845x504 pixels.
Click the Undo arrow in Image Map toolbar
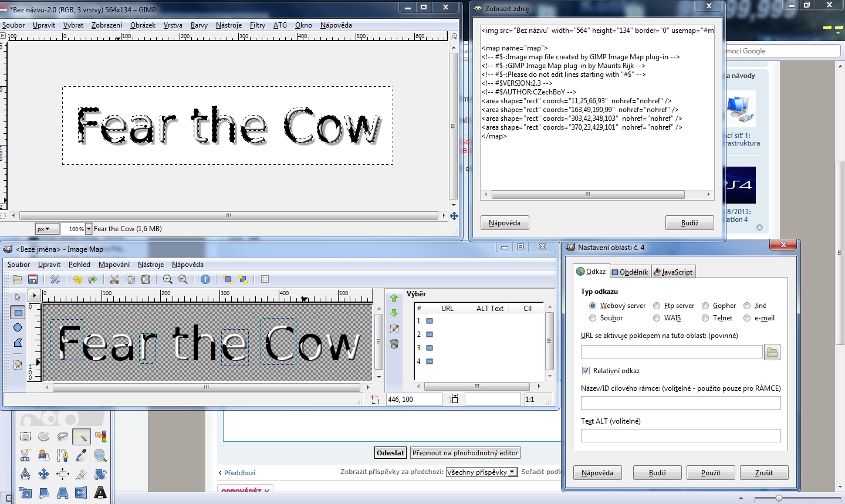(x=77, y=279)
